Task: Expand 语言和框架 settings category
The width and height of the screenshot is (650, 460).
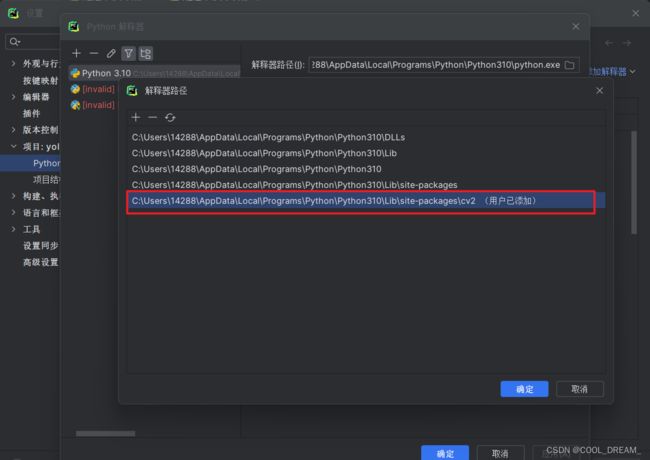Action: click(x=13, y=213)
